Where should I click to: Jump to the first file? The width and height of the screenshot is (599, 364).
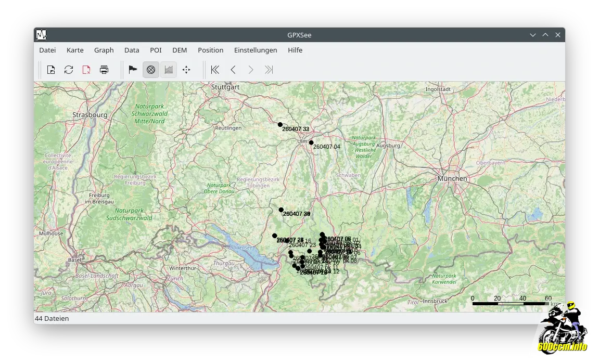(215, 70)
